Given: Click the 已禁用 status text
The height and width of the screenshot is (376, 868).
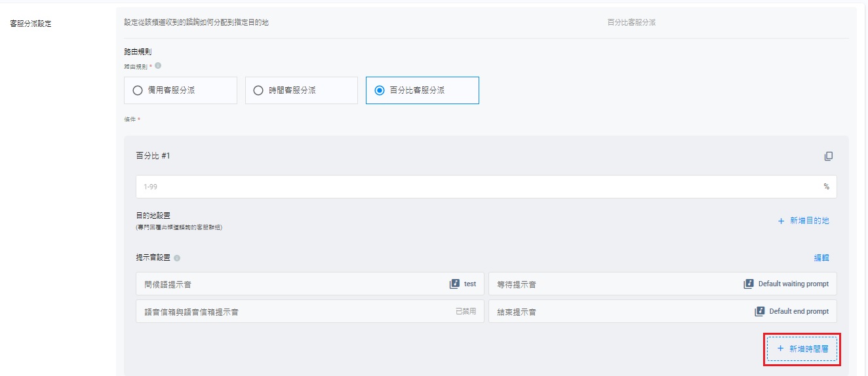Looking at the screenshot, I should [x=465, y=311].
